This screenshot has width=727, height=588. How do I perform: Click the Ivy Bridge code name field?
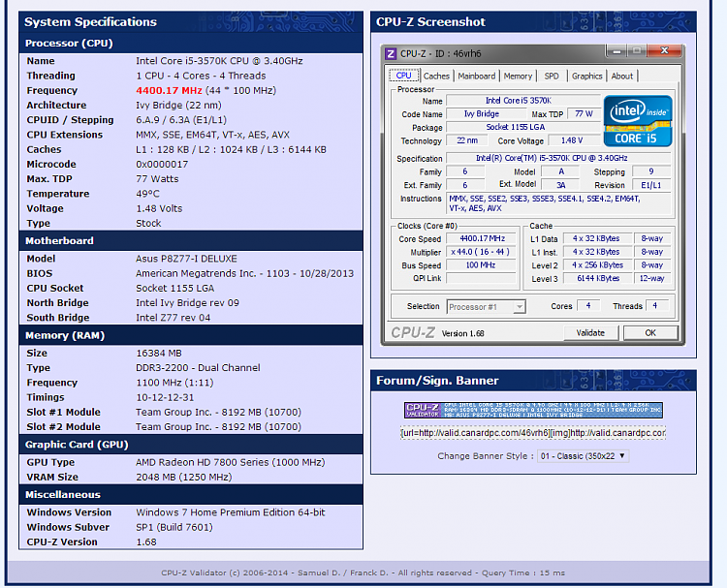click(487, 114)
